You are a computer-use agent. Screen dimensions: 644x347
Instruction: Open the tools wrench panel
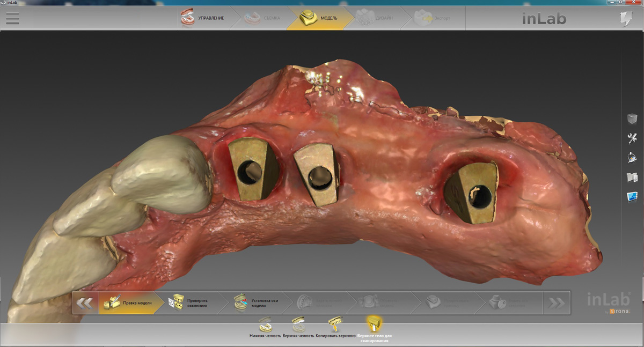(632, 138)
